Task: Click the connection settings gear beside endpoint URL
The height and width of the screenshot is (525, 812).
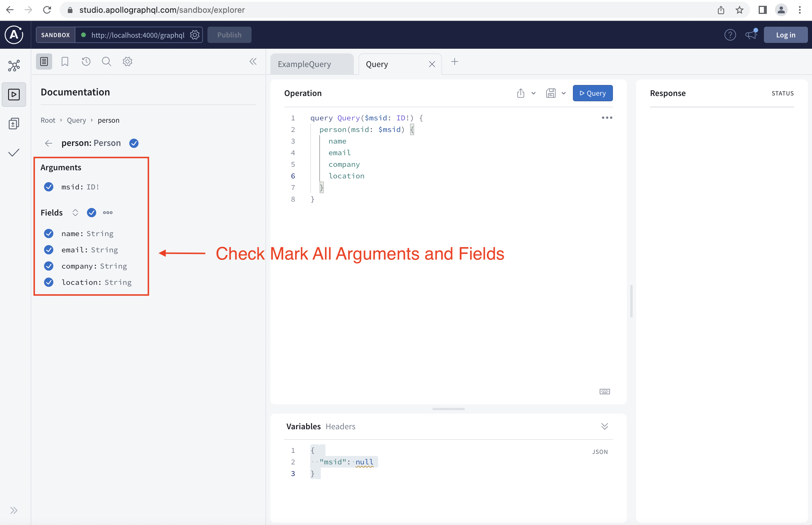Action: (x=195, y=35)
